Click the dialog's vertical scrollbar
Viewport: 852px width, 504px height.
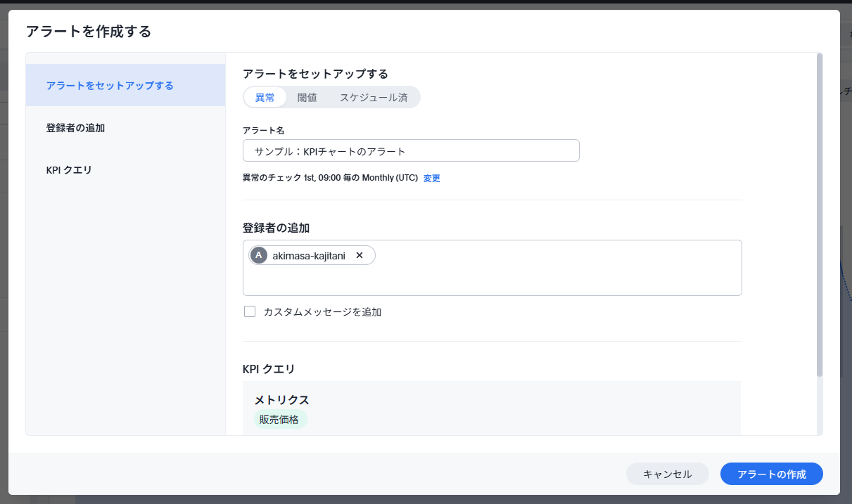point(819,211)
